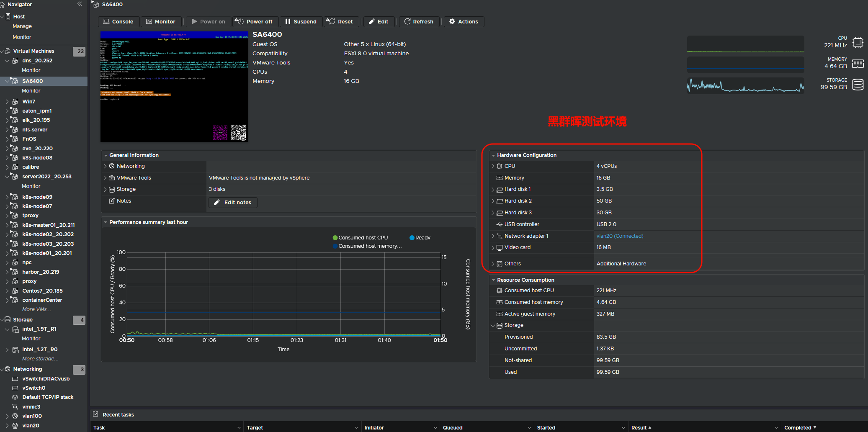Click the Storage datastore icon in Navigator

[x=8, y=319]
